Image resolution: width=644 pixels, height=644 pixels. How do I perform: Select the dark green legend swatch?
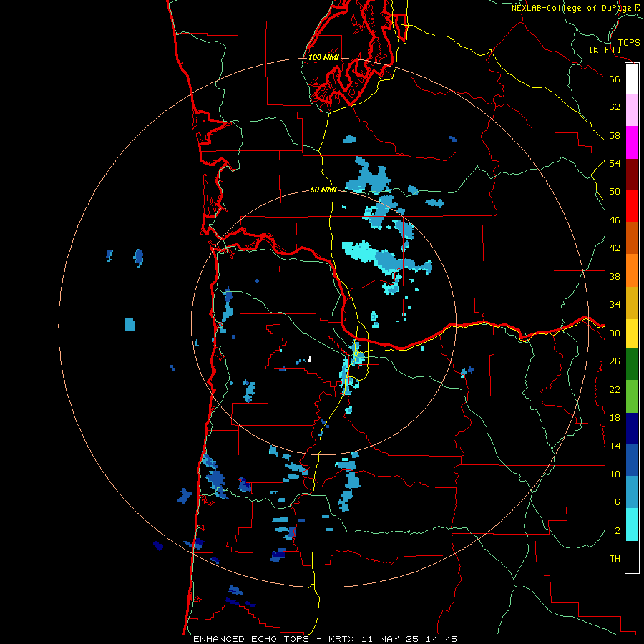[x=632, y=364]
